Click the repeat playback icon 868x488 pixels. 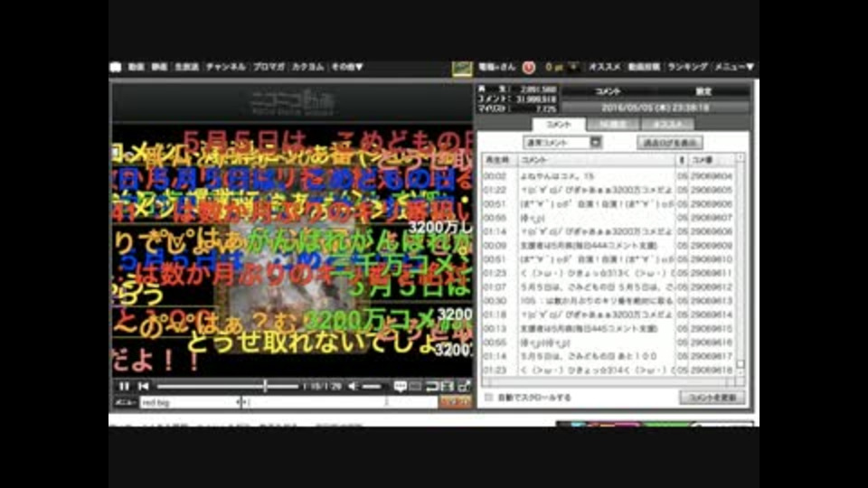click(432, 386)
